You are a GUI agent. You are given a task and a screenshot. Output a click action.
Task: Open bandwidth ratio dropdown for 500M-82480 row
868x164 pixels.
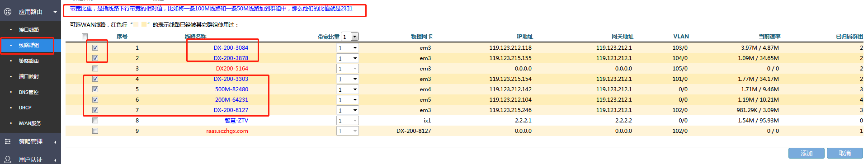(348, 89)
